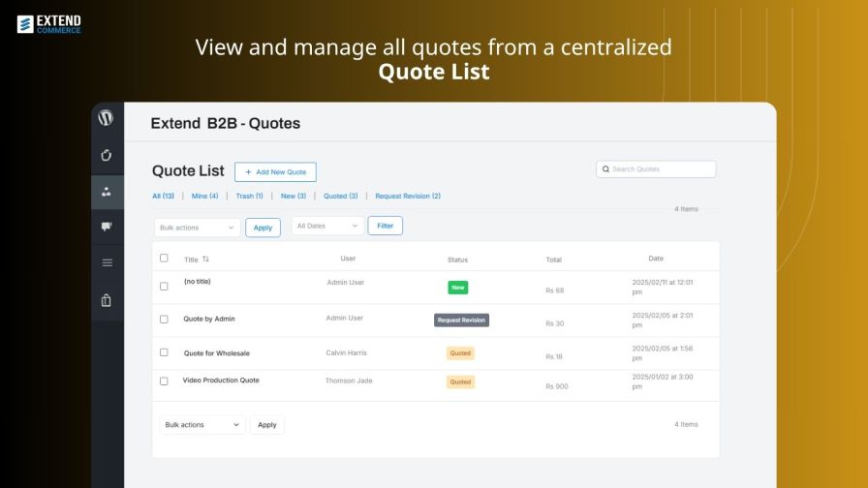Viewport: 868px width, 488px height.
Task: Sort quotes using the Title sort arrows
Action: click(x=205, y=259)
